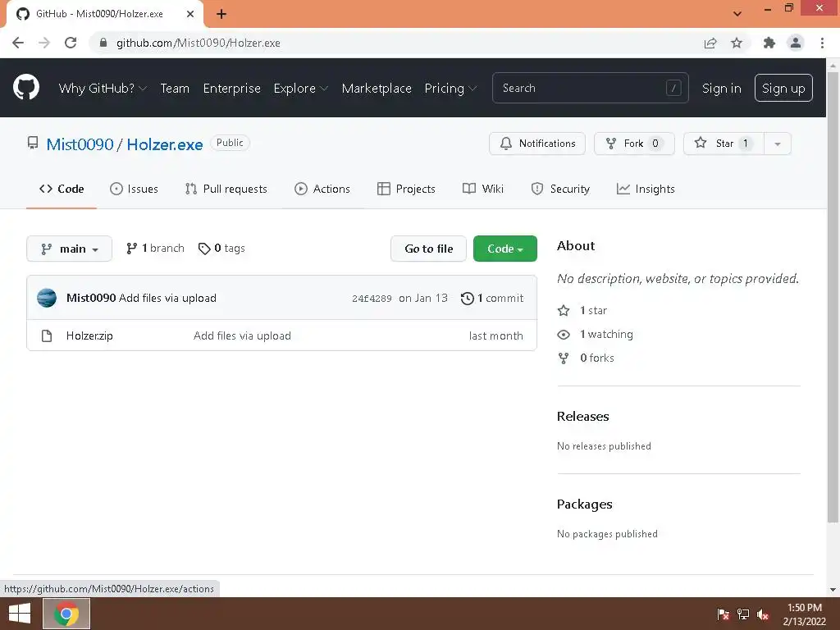Click the Go to file button
The height and width of the screenshot is (630, 840).
point(428,249)
